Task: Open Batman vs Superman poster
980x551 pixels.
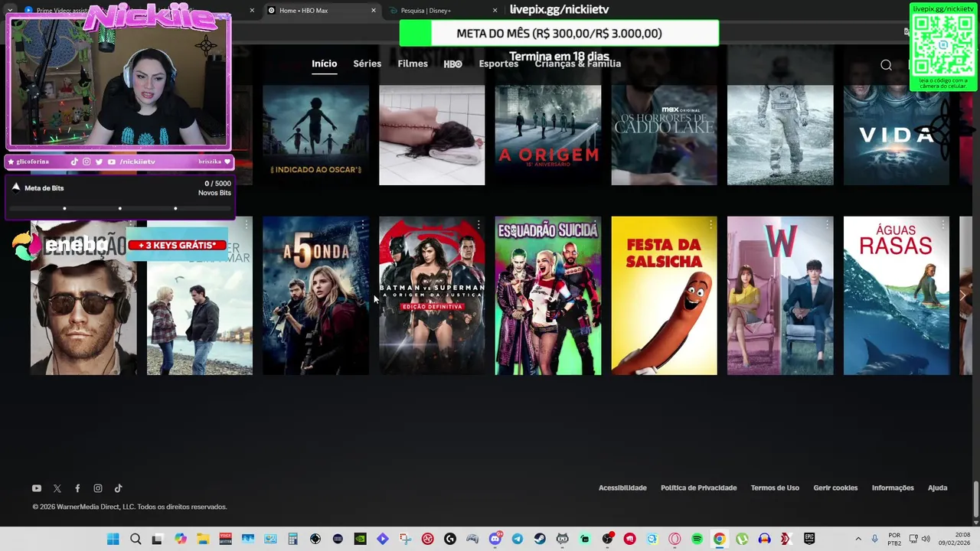Action: pyautogui.click(x=432, y=295)
